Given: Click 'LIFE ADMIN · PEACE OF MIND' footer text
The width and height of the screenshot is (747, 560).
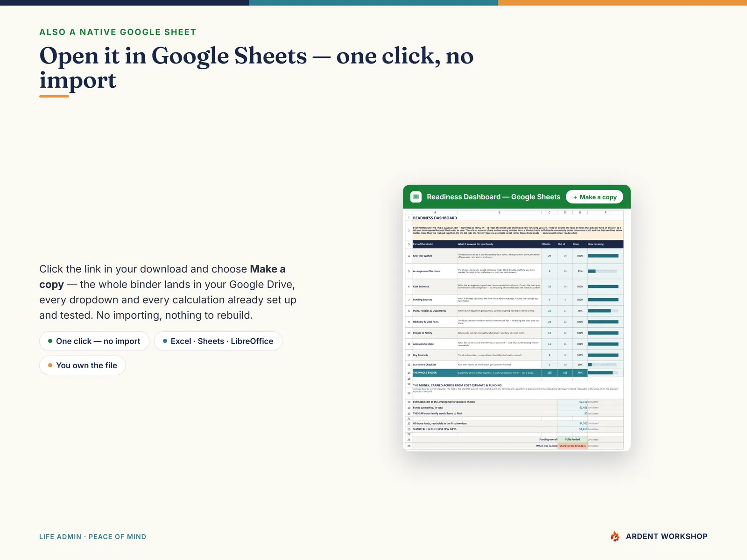Looking at the screenshot, I should [x=92, y=537].
